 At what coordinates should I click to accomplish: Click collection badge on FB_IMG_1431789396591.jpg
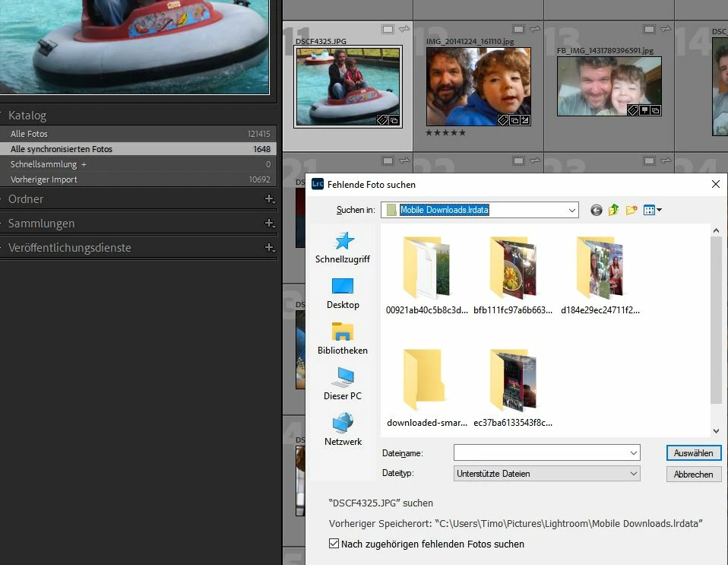[655, 110]
